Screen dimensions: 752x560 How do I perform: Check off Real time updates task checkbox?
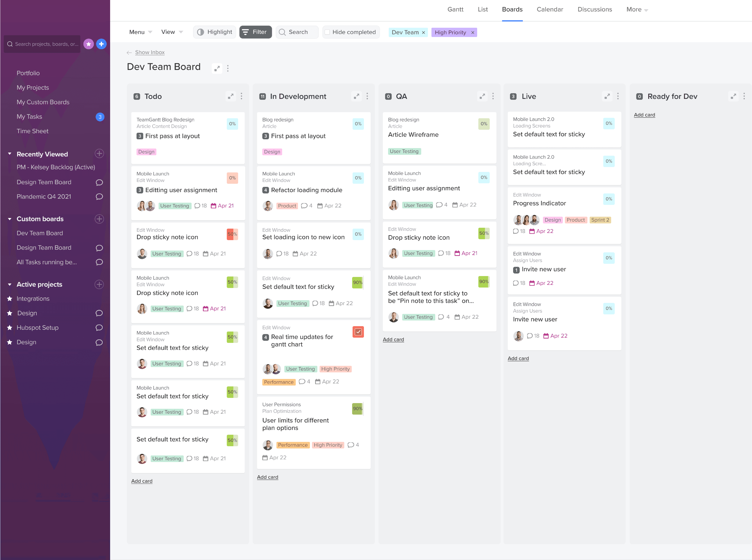tap(358, 332)
